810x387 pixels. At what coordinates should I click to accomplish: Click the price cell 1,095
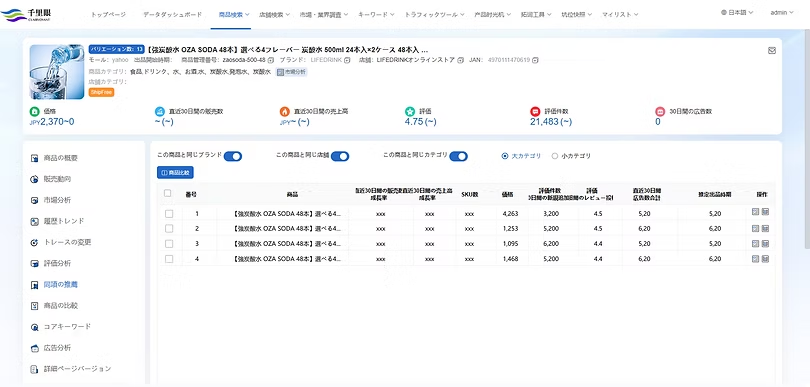510,244
